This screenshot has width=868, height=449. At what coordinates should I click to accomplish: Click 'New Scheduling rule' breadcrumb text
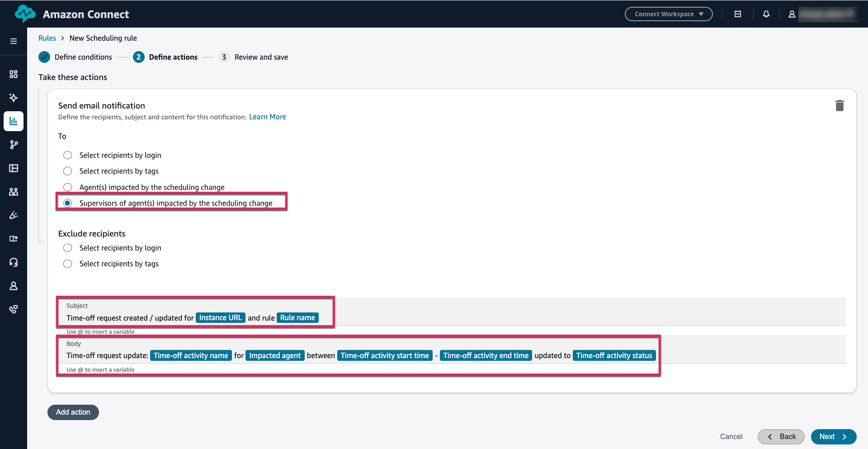click(x=103, y=38)
